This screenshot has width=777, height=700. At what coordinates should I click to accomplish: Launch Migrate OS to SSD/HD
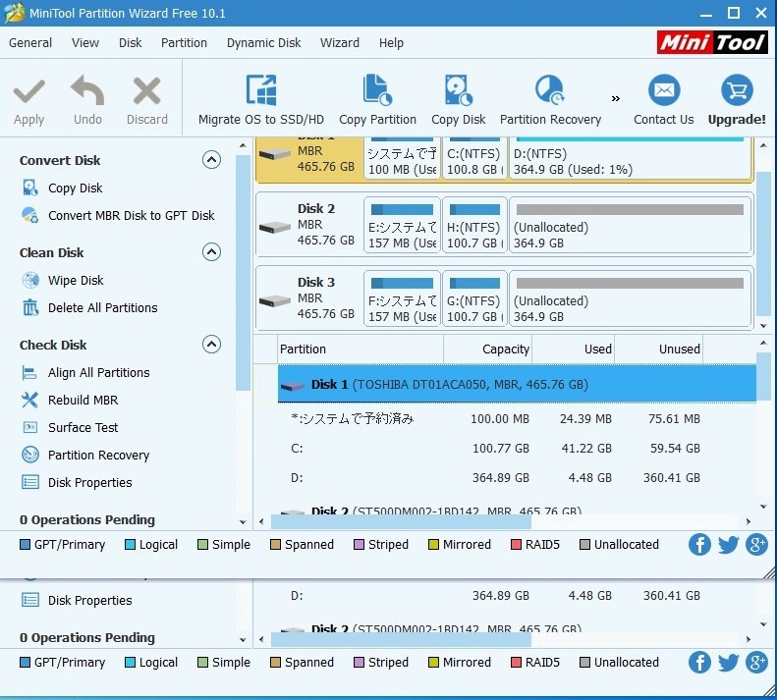pyautogui.click(x=261, y=100)
